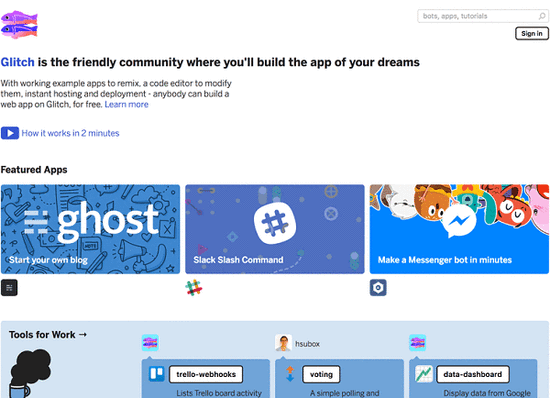Open the voting project button

(321, 375)
